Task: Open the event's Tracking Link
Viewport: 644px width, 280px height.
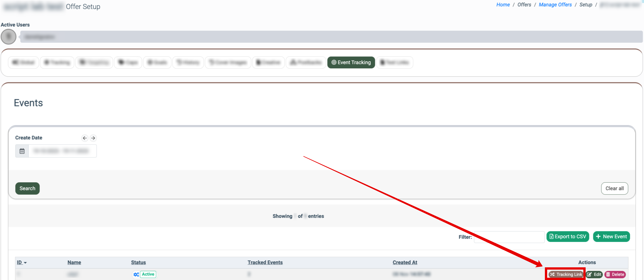Action: click(x=566, y=274)
